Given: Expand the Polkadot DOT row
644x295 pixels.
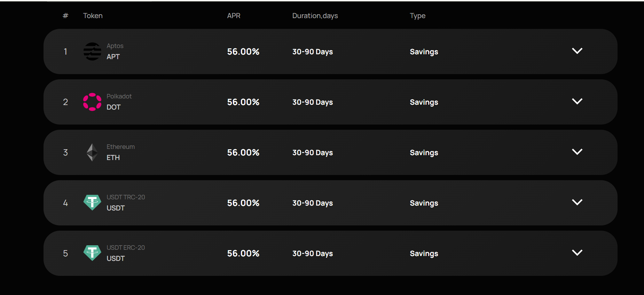Looking at the screenshot, I should pyautogui.click(x=577, y=101).
